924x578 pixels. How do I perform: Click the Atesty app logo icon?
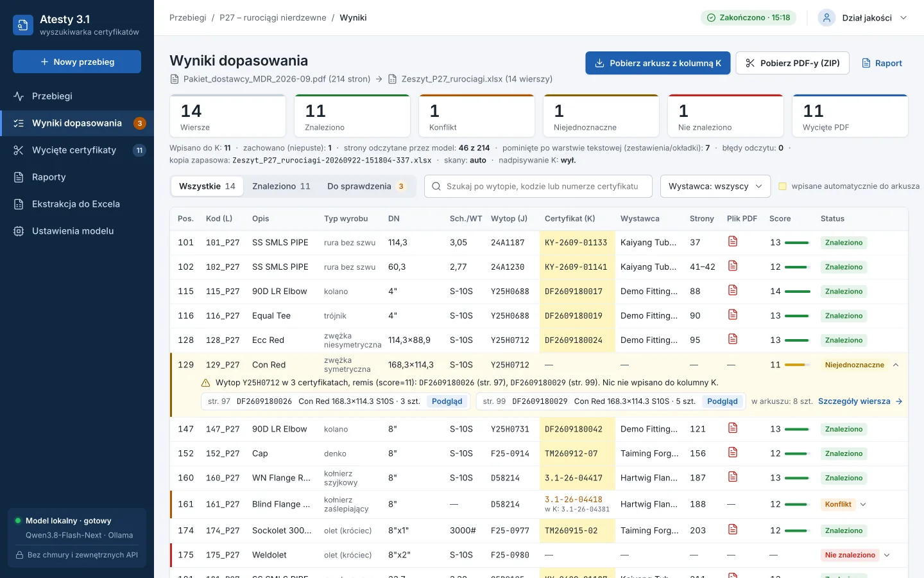click(23, 25)
